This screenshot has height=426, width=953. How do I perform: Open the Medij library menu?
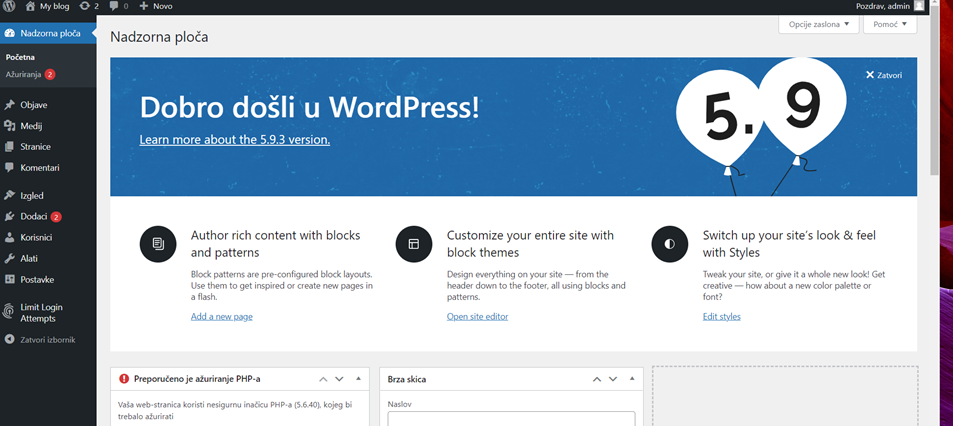(x=31, y=126)
